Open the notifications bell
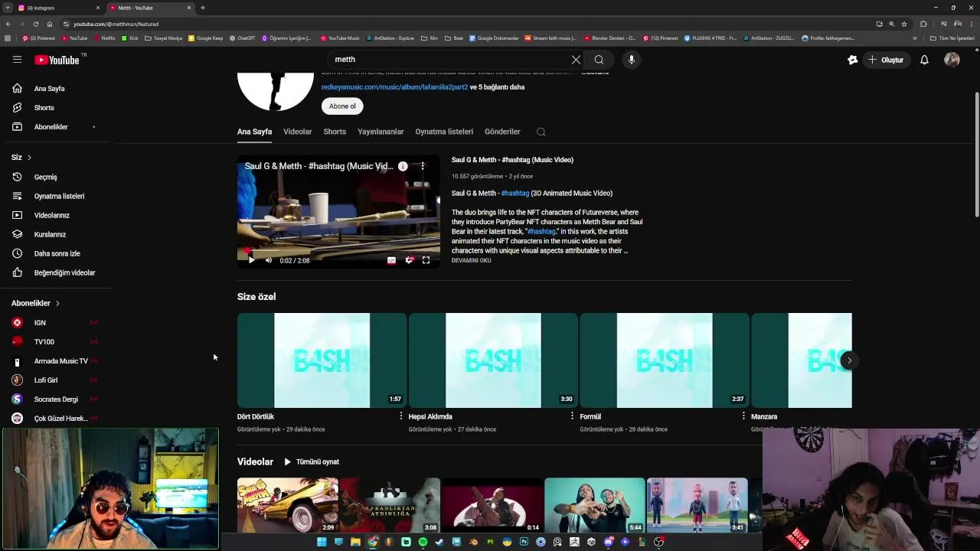980x551 pixels. (924, 60)
